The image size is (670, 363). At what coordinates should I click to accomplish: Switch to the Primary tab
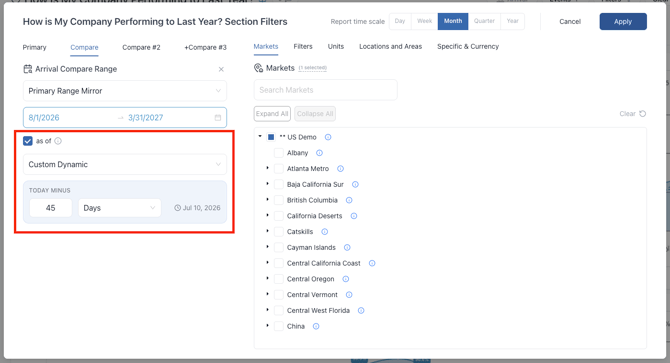click(x=35, y=47)
